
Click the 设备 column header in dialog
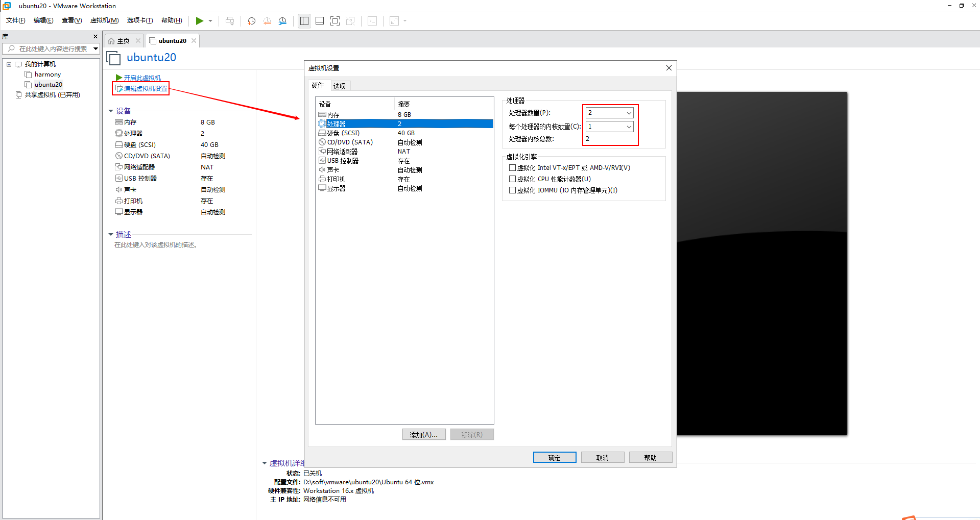point(355,104)
